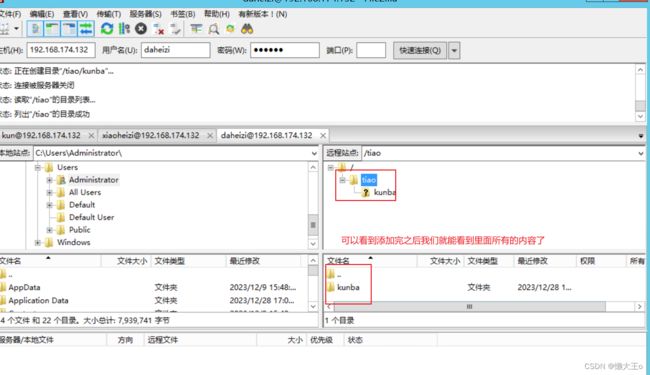
Task: Open the directory listing filters dialog
Action: coord(196,29)
